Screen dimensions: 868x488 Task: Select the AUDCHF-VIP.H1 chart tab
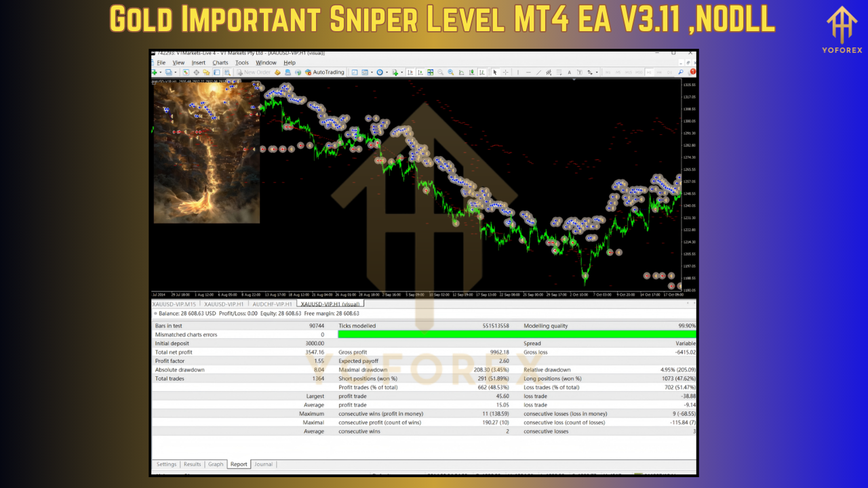click(272, 304)
